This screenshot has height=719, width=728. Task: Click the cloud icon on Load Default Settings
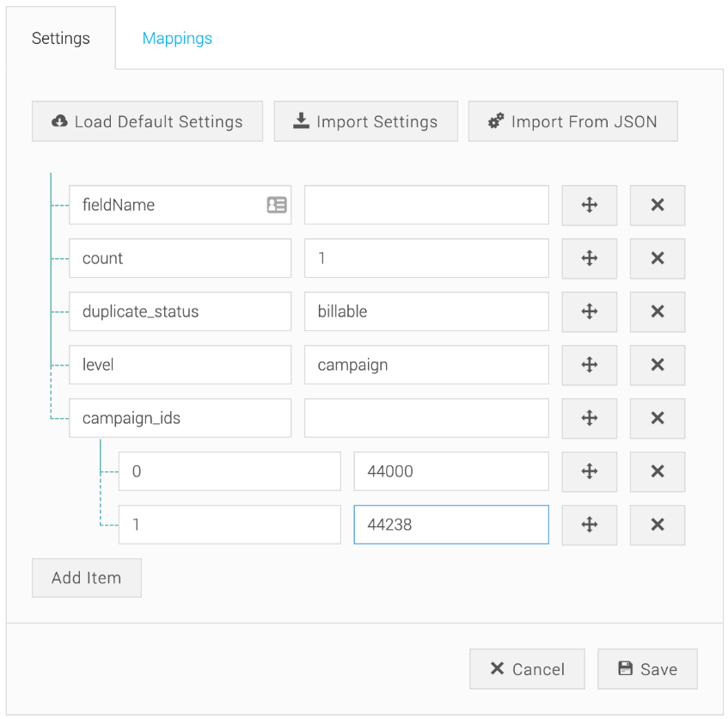pyautogui.click(x=58, y=121)
